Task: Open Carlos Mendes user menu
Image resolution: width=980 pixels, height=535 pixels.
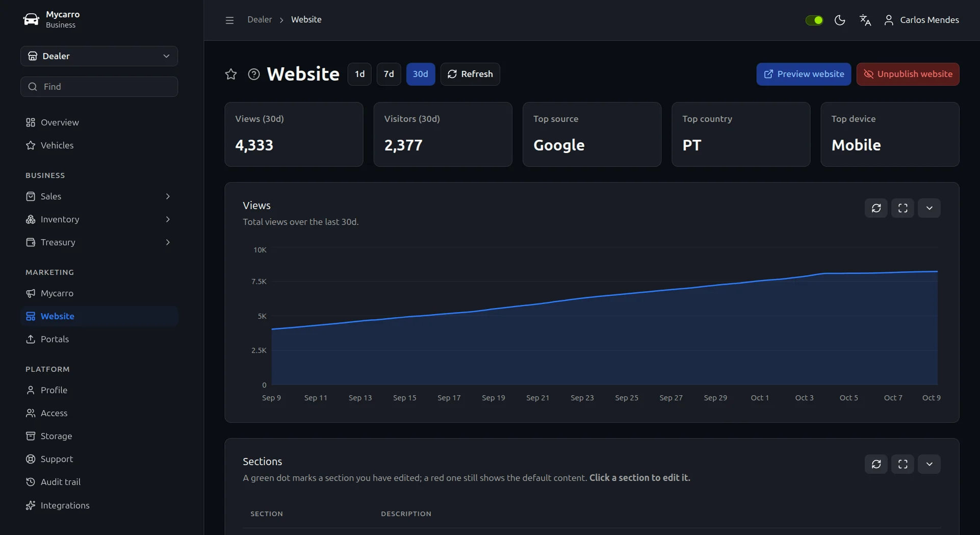Action: point(921,20)
